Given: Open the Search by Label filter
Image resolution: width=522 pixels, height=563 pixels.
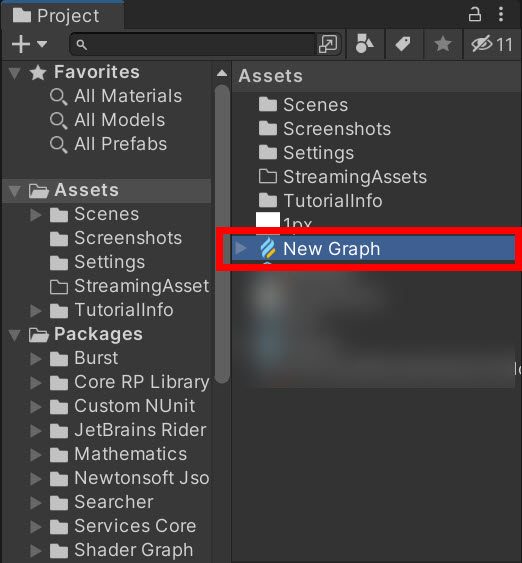Looking at the screenshot, I should point(404,44).
